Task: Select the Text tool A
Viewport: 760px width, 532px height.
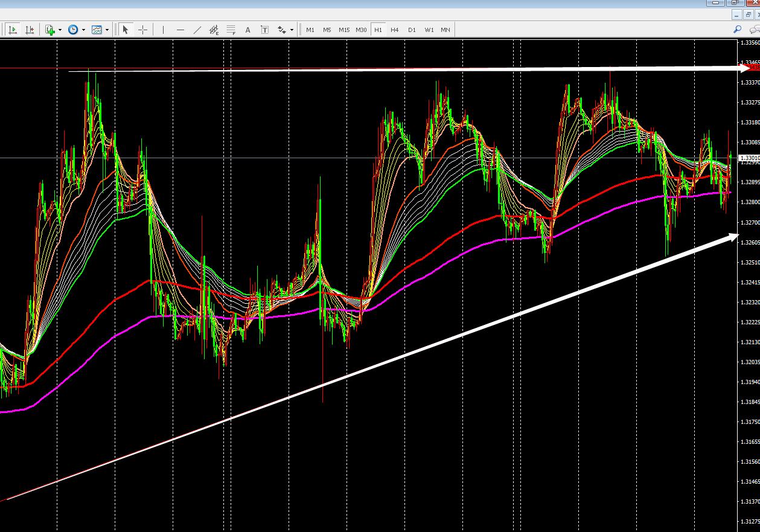Action: coord(247,30)
